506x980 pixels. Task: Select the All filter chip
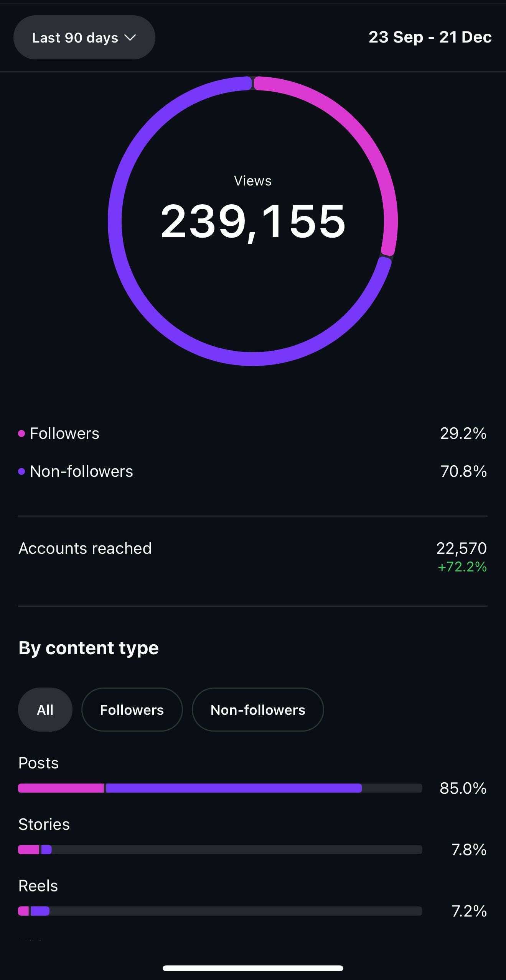(45, 710)
